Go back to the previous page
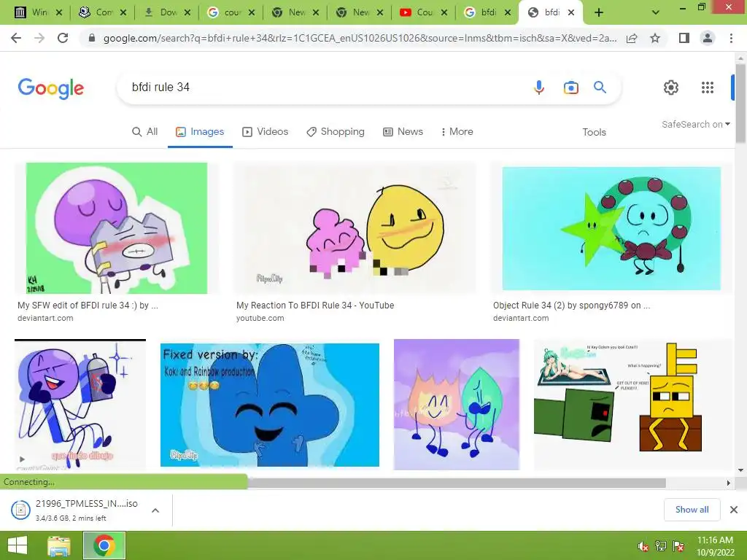This screenshot has width=747, height=560. tap(16, 38)
